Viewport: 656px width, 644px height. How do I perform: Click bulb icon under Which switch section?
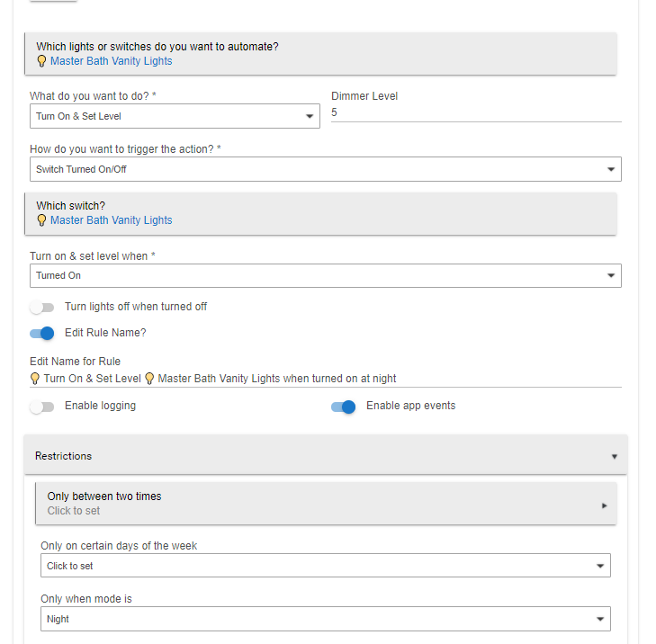[x=41, y=220]
